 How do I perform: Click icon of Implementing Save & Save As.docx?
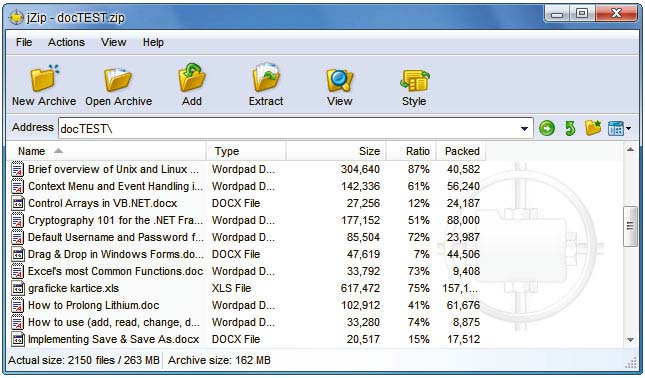pos(17,339)
